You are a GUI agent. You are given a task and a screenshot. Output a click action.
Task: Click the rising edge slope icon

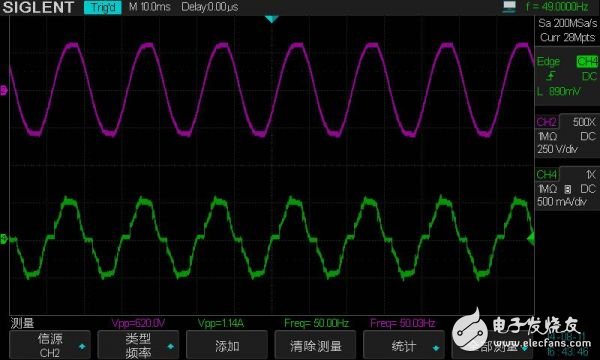pyautogui.click(x=550, y=76)
